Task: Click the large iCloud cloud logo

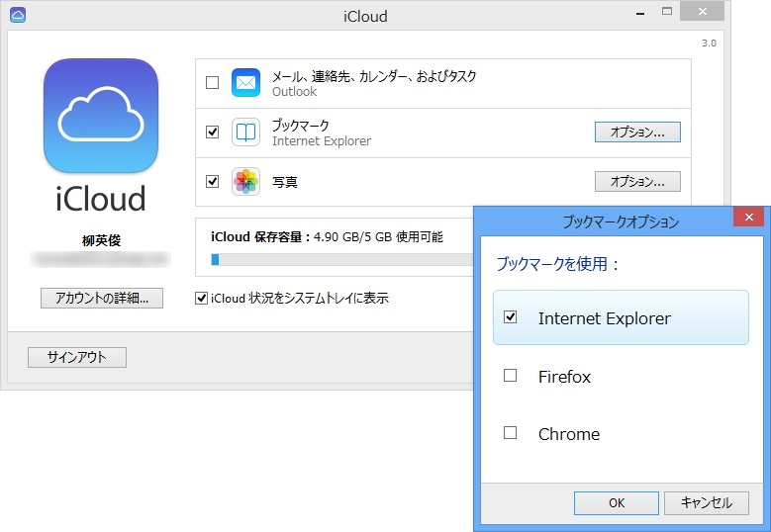Action: (101, 116)
